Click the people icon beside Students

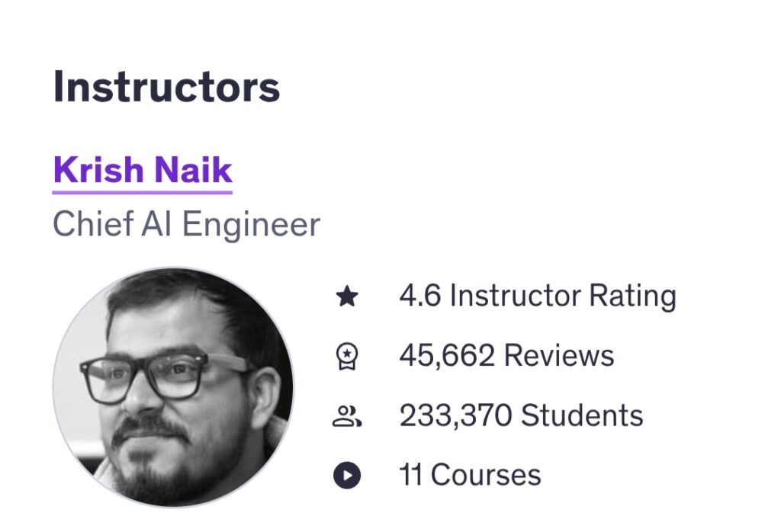click(347, 416)
